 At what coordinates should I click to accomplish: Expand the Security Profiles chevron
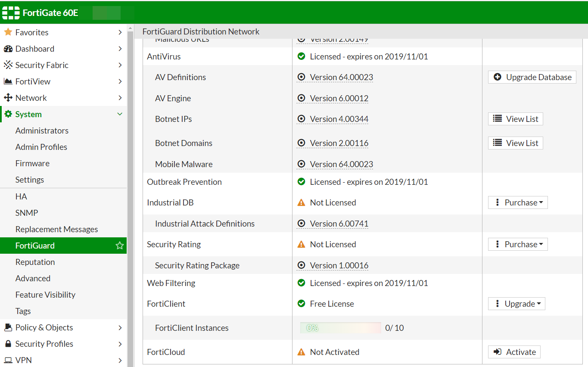[x=120, y=344]
